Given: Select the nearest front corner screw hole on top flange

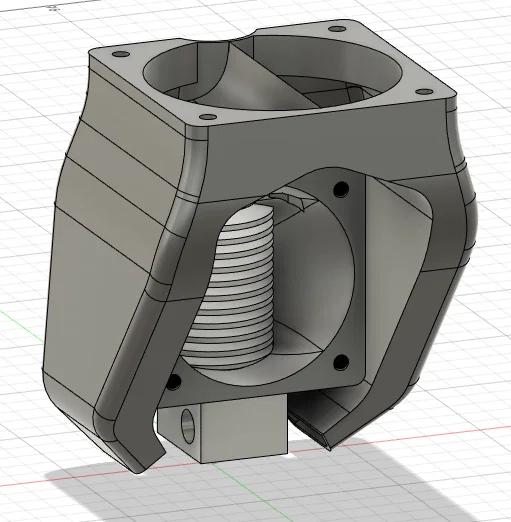Looking at the screenshot, I should (208, 117).
